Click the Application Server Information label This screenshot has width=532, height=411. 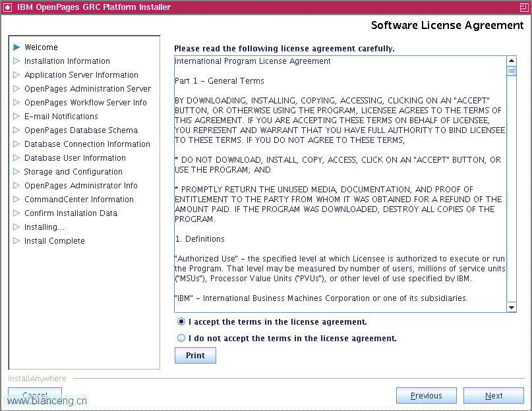[82, 75]
